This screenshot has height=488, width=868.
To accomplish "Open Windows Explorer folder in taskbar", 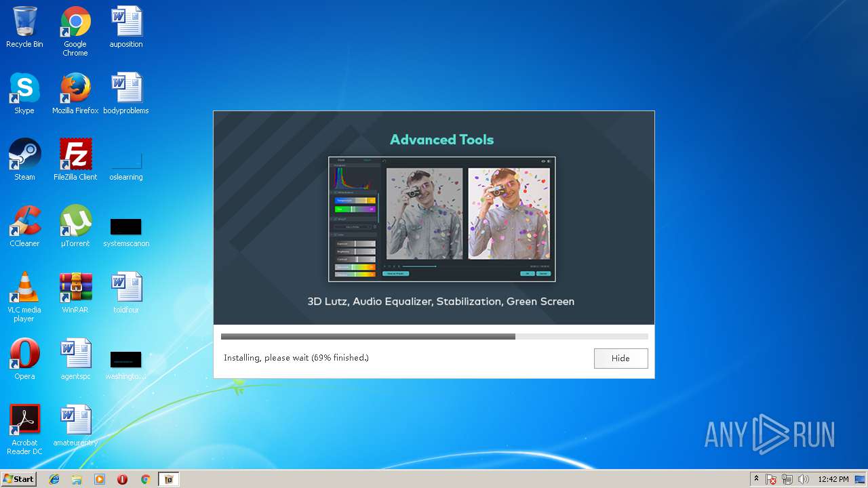I will (77, 479).
